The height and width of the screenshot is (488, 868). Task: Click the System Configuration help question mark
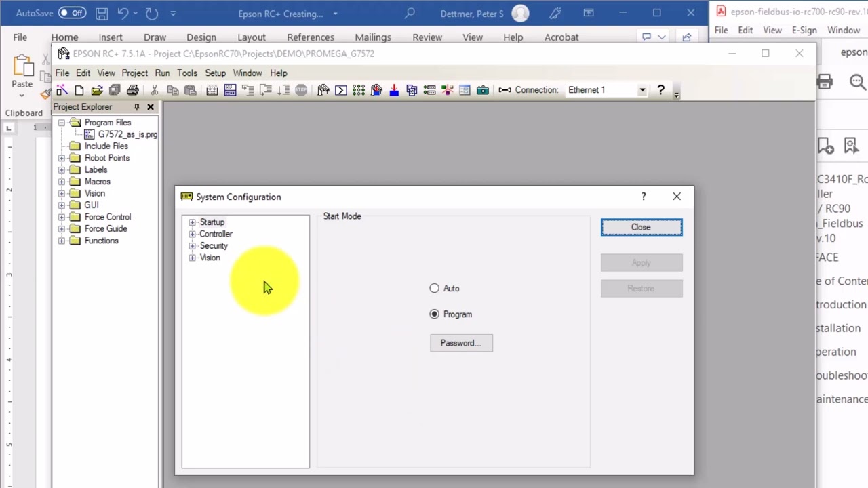click(x=644, y=197)
